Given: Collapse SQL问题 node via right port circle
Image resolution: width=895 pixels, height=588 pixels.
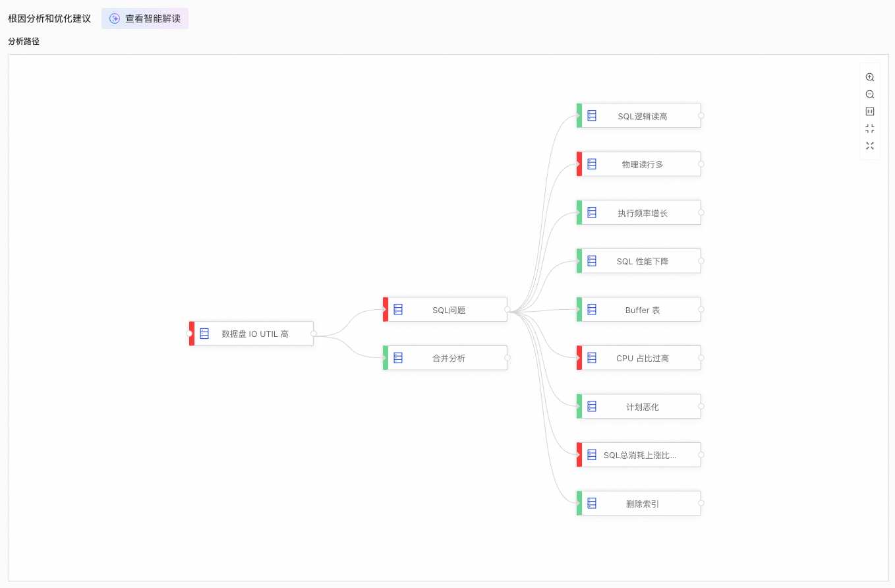Looking at the screenshot, I should coord(507,309).
